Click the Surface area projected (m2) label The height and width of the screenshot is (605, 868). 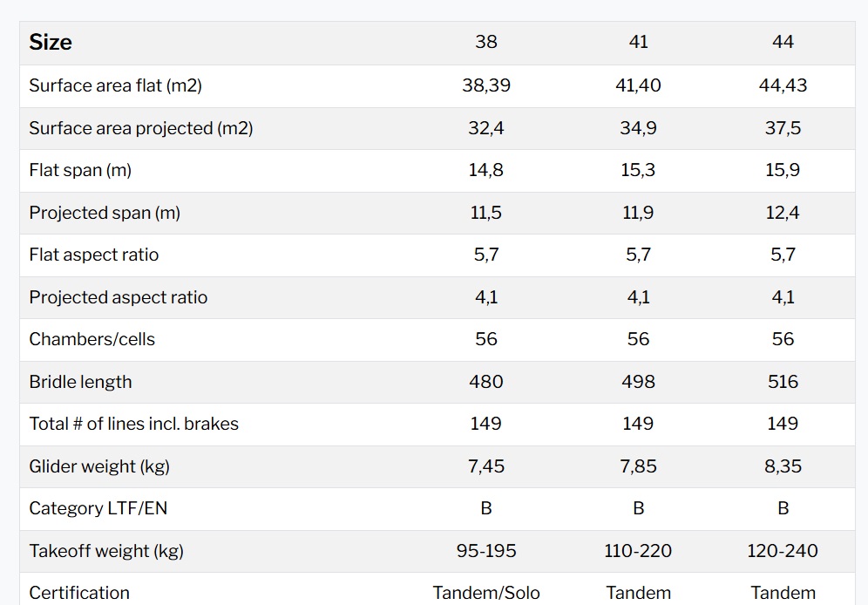[x=140, y=128]
